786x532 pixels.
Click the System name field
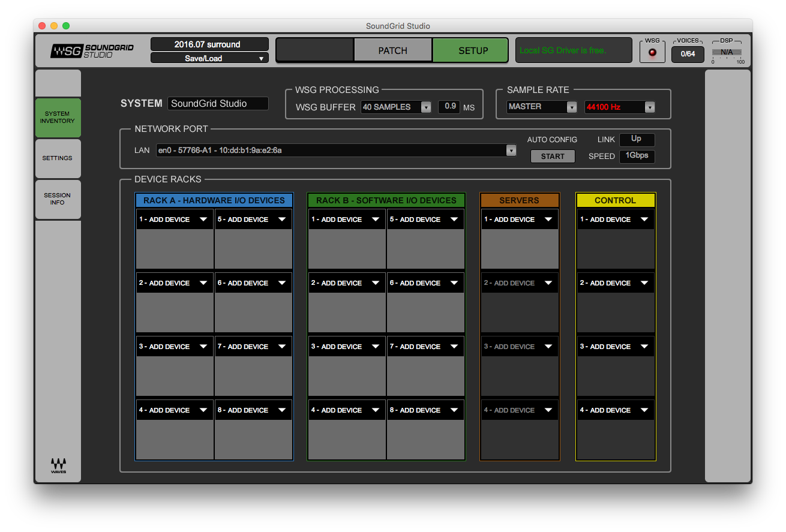tap(218, 103)
